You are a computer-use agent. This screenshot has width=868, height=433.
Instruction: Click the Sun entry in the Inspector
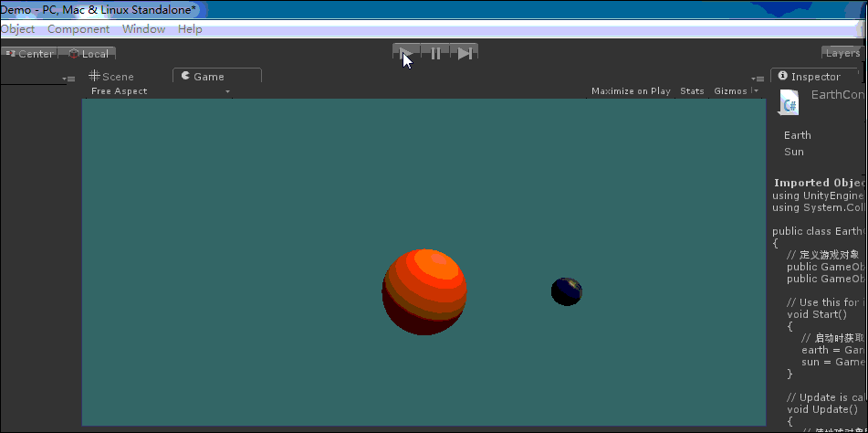794,152
